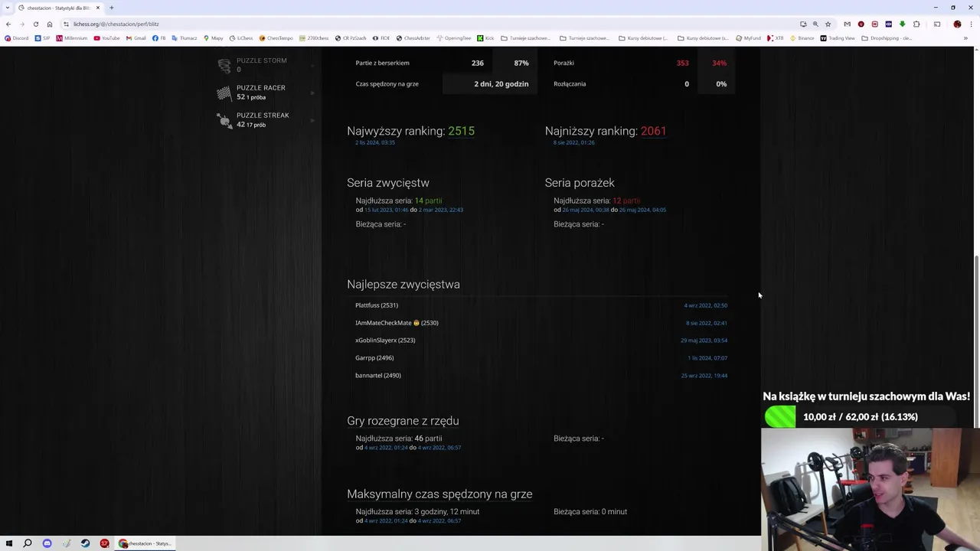Click lowest rating value 2061

(x=653, y=131)
